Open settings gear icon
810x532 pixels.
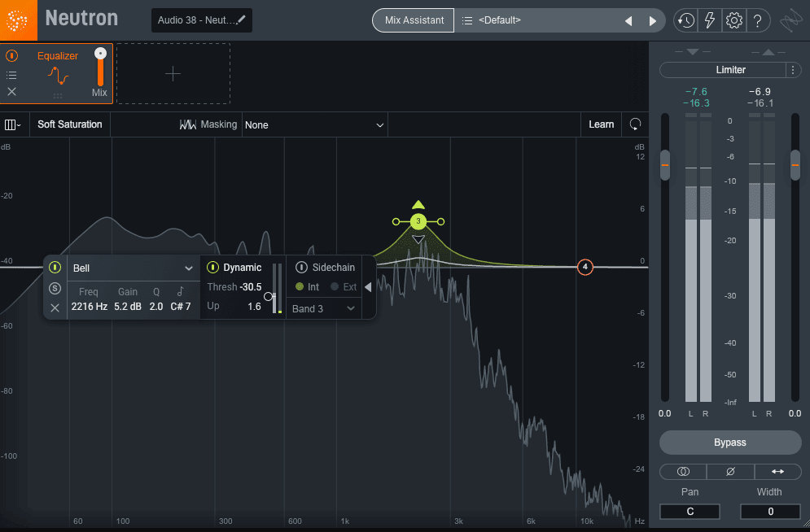(x=734, y=20)
